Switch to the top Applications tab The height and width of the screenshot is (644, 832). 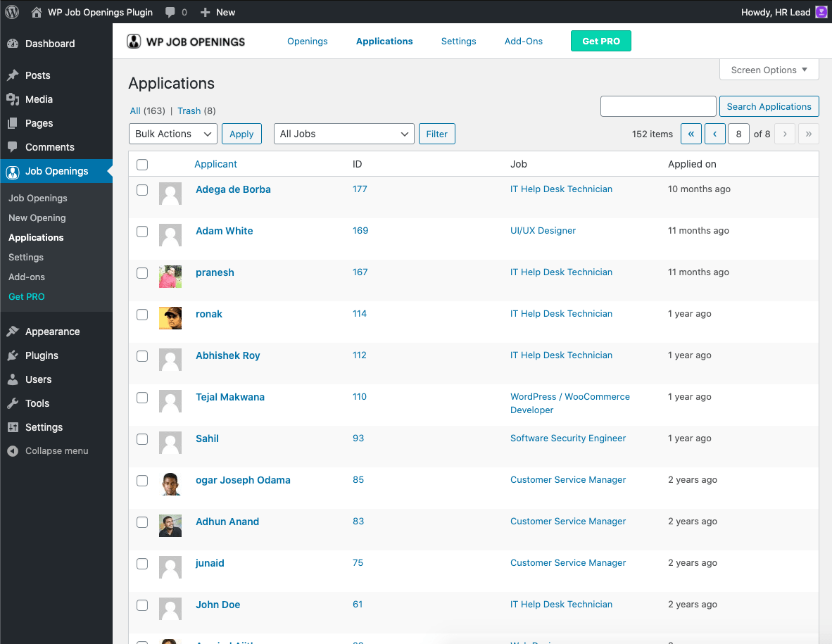click(384, 42)
